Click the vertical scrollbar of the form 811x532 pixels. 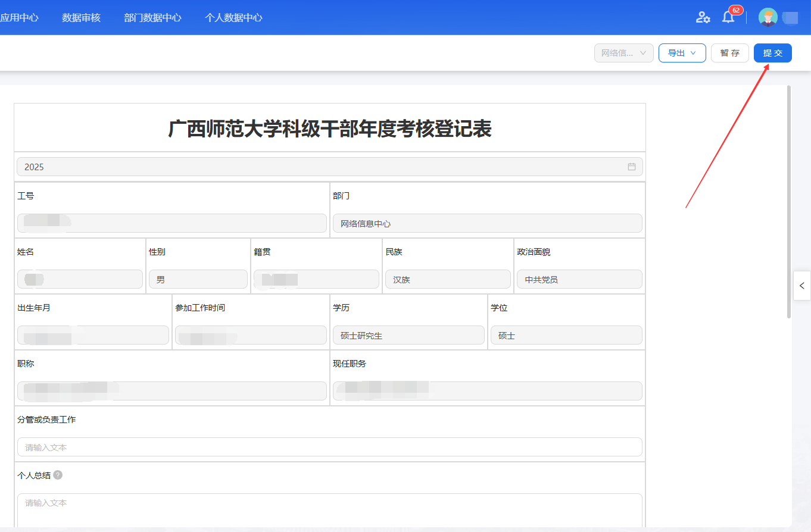tap(789, 202)
